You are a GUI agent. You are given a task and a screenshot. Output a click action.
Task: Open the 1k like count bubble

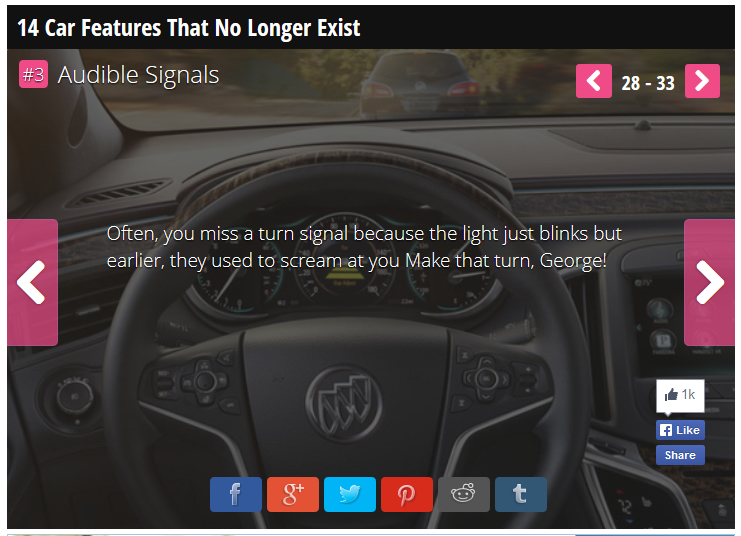click(x=680, y=395)
